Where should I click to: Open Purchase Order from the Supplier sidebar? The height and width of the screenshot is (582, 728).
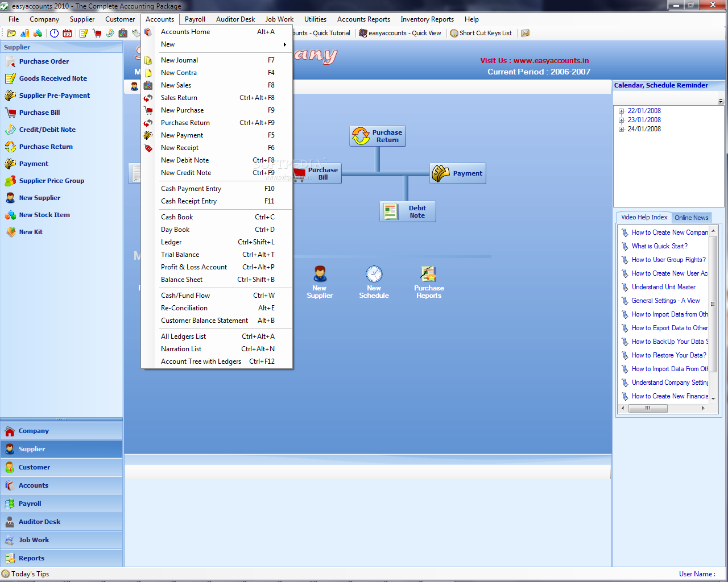(x=44, y=61)
